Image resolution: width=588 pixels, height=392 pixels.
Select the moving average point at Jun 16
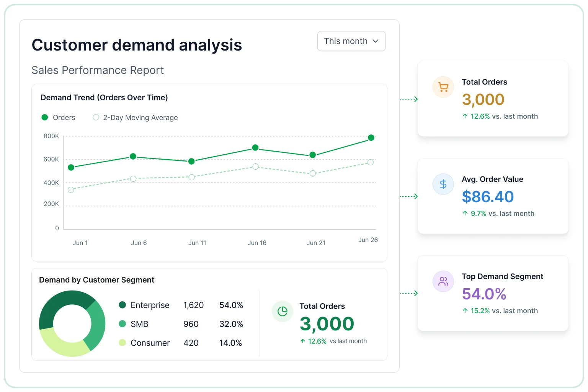255,167
